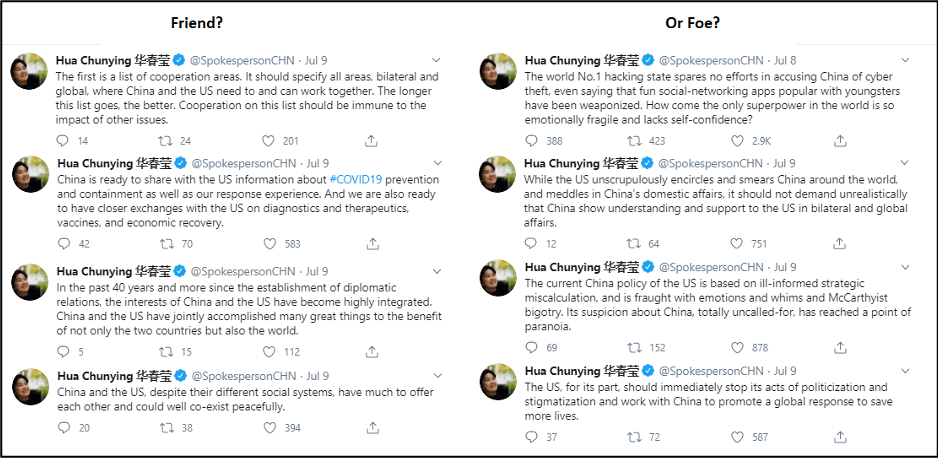Open the dropdown menu of the cooperation list tweet
Viewport: 938px width, 458px height.
[x=436, y=60]
